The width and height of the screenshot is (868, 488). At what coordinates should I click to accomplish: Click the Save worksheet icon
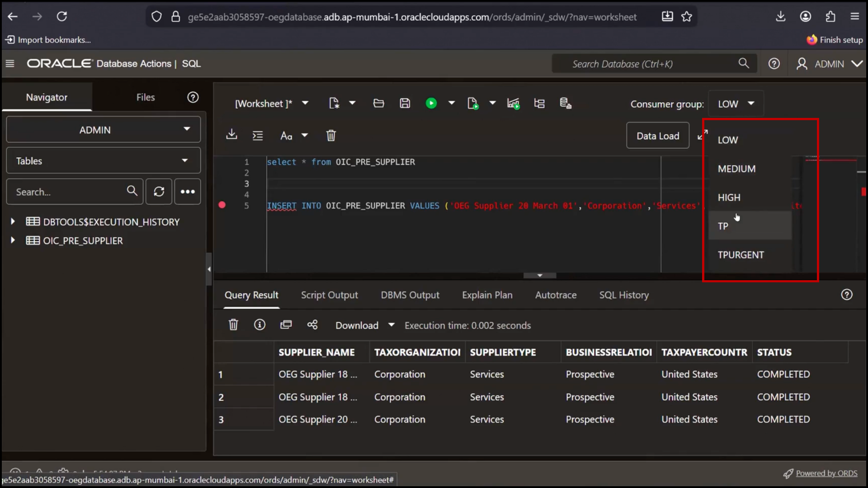(405, 103)
